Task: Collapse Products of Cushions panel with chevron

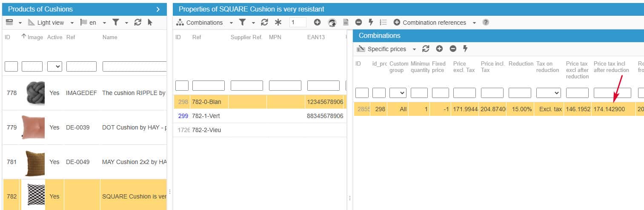Action: [158, 9]
